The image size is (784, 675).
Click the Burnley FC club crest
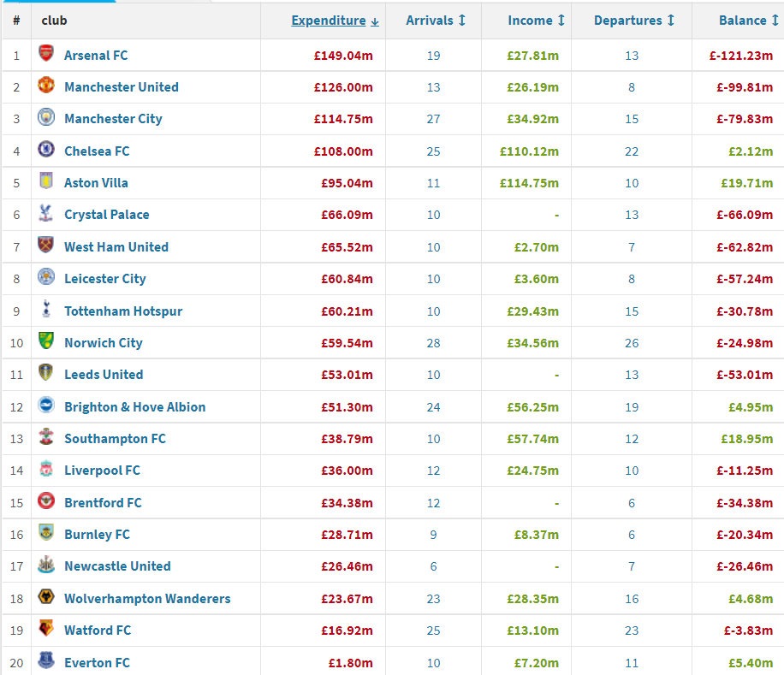(46, 533)
